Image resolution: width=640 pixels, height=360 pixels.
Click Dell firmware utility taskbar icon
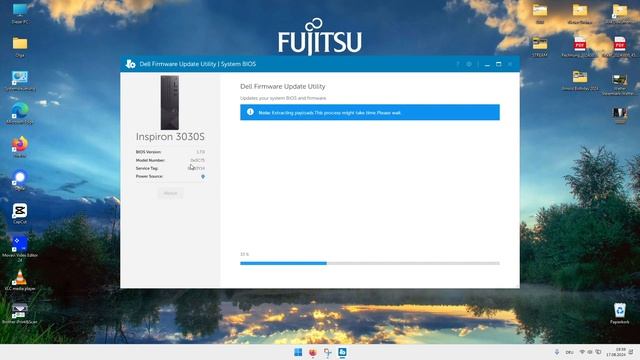pyautogui.click(x=342, y=352)
